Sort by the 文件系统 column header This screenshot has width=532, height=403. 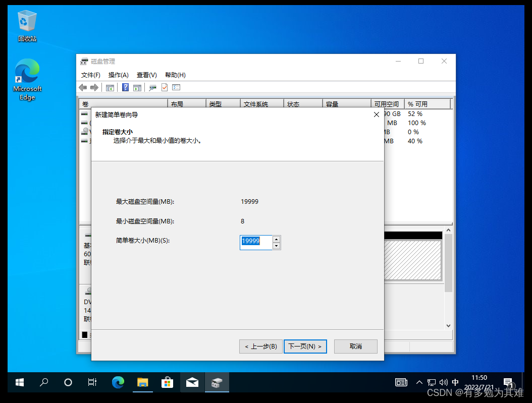tap(262, 104)
